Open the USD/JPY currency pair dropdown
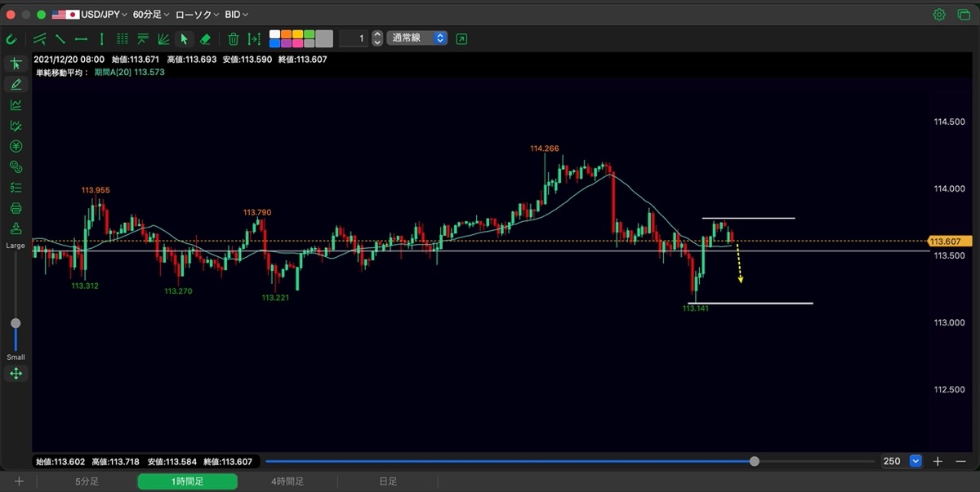 pos(89,15)
